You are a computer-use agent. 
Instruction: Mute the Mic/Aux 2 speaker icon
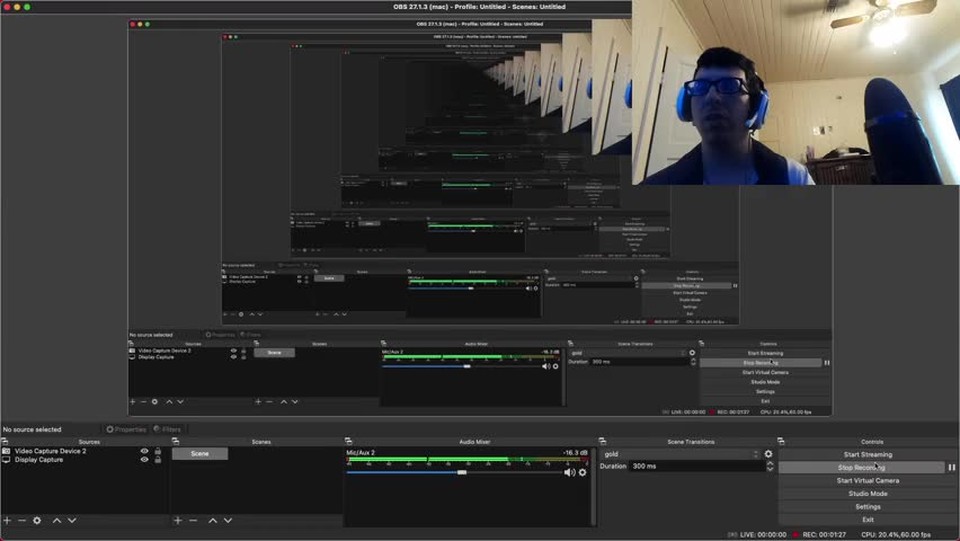click(x=569, y=472)
